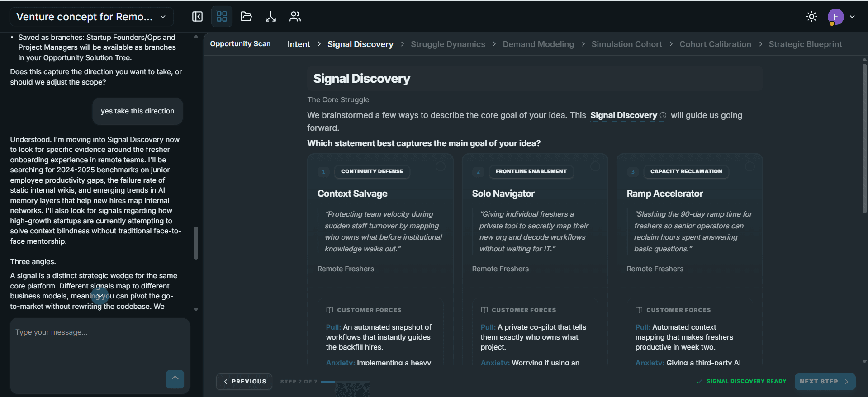Open the team members icon
The width and height of the screenshot is (868, 397).
point(295,17)
